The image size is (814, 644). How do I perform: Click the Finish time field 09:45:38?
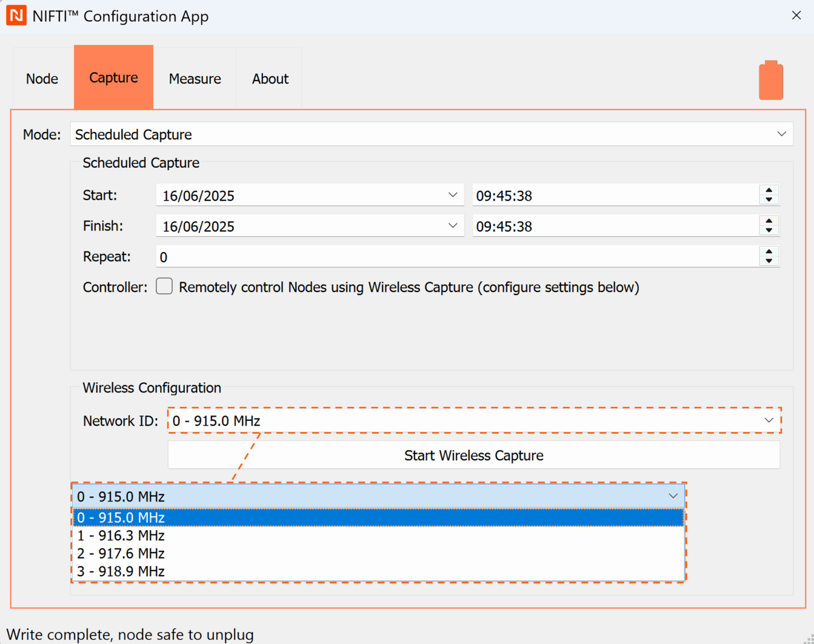[615, 226]
